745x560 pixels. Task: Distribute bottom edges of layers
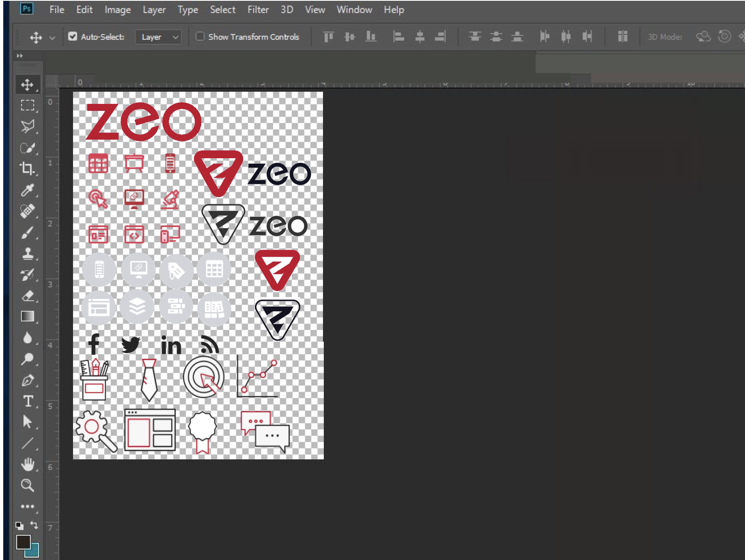pyautogui.click(x=517, y=37)
